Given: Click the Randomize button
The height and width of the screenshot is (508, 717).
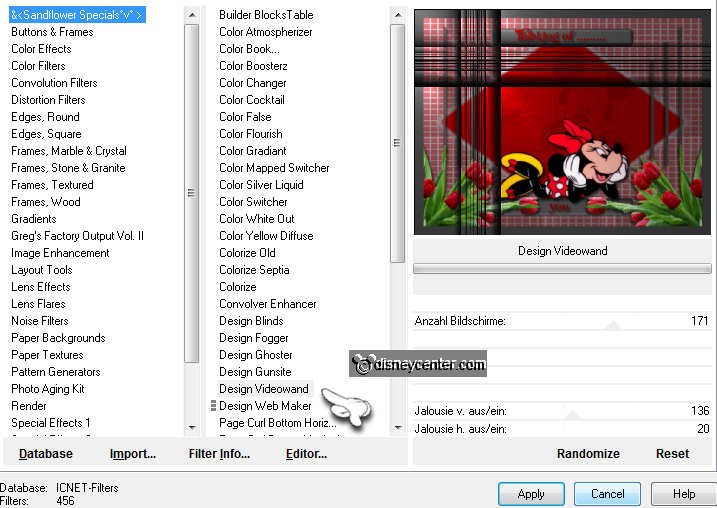Looking at the screenshot, I should point(588,454).
